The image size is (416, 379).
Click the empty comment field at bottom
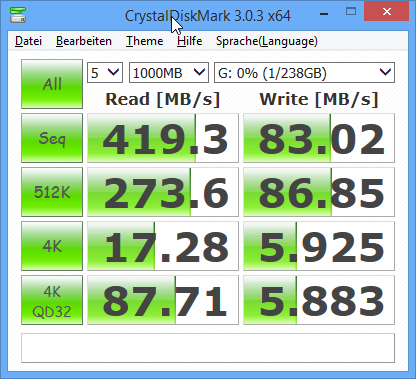click(208, 348)
